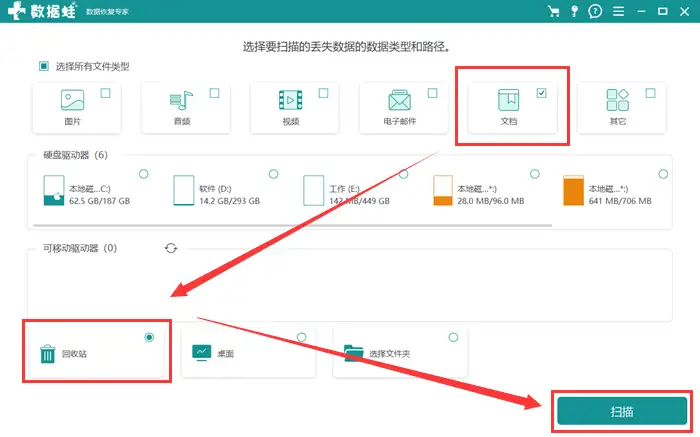This screenshot has height=437, width=700.
Task: Click the 硬盘驱动器 (6) heading
Action: coord(75,155)
